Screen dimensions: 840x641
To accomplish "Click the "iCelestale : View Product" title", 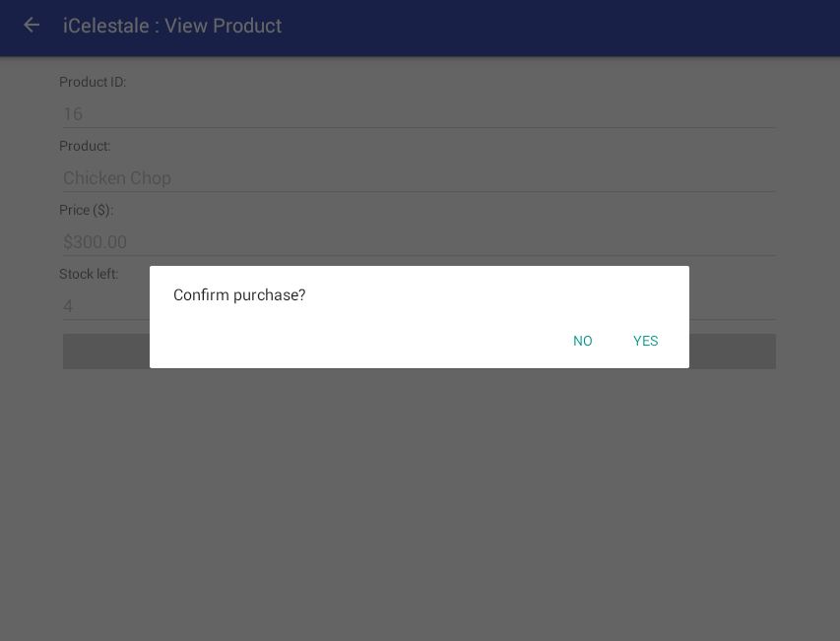I will [172, 26].
